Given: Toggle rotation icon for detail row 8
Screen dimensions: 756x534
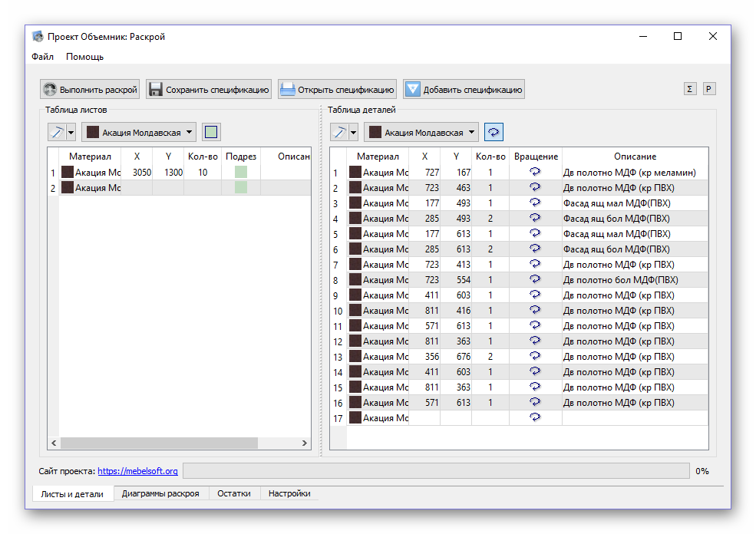Looking at the screenshot, I should pos(535,279).
